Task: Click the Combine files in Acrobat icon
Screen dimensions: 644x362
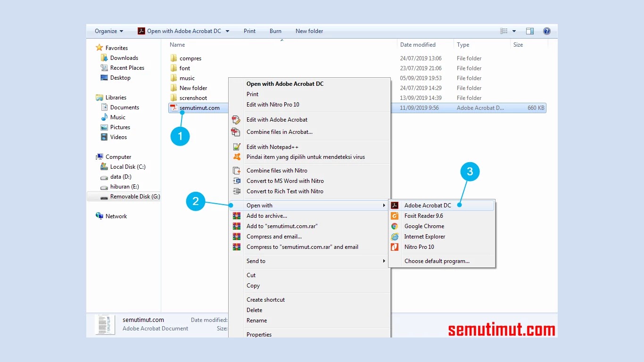Action: coord(236,132)
